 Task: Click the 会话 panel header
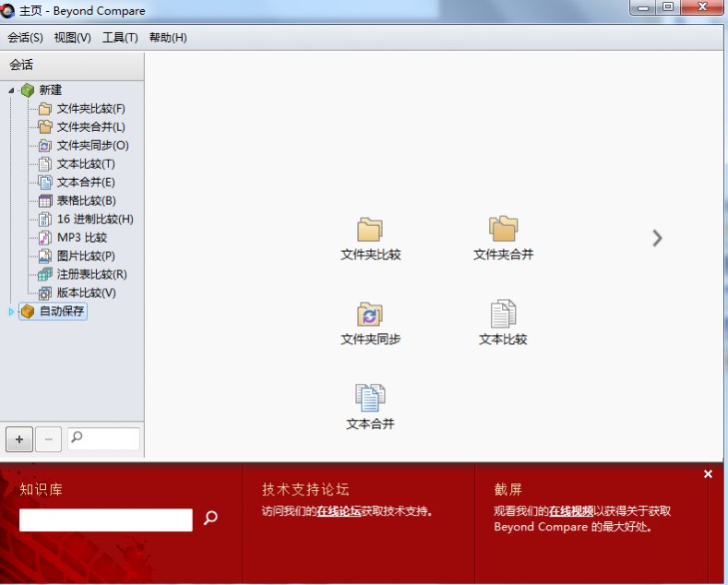coord(72,66)
